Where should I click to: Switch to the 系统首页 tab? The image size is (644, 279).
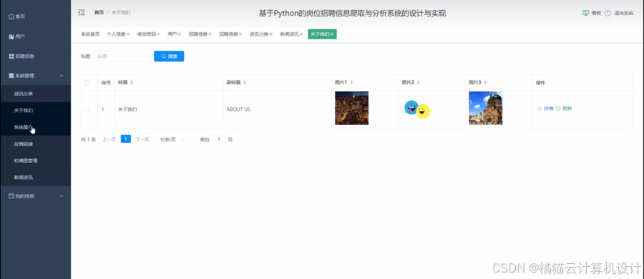90,34
